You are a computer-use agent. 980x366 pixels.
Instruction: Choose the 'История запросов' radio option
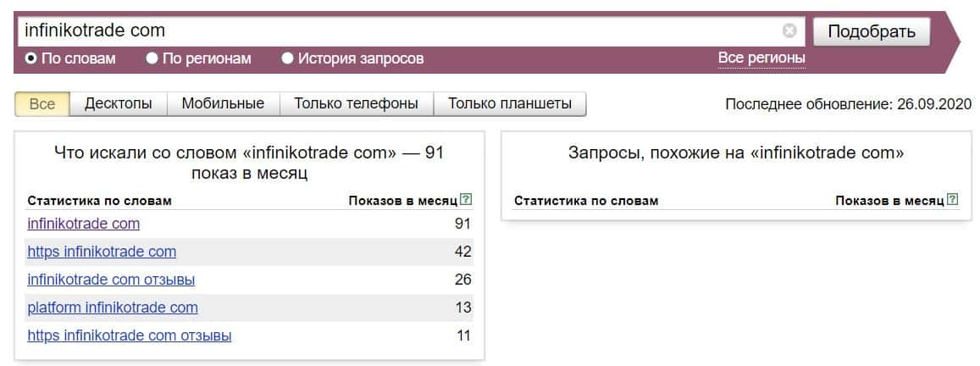tap(288, 58)
